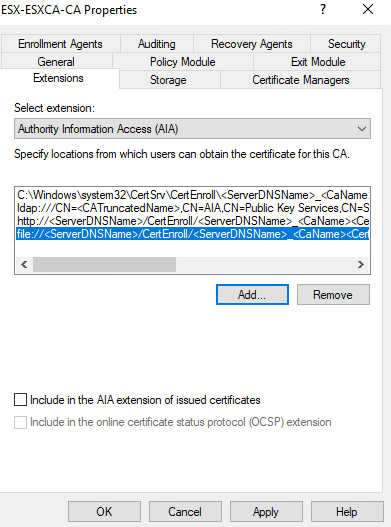Close the ESX-ESXCA-CA Properties dialog

point(368,9)
